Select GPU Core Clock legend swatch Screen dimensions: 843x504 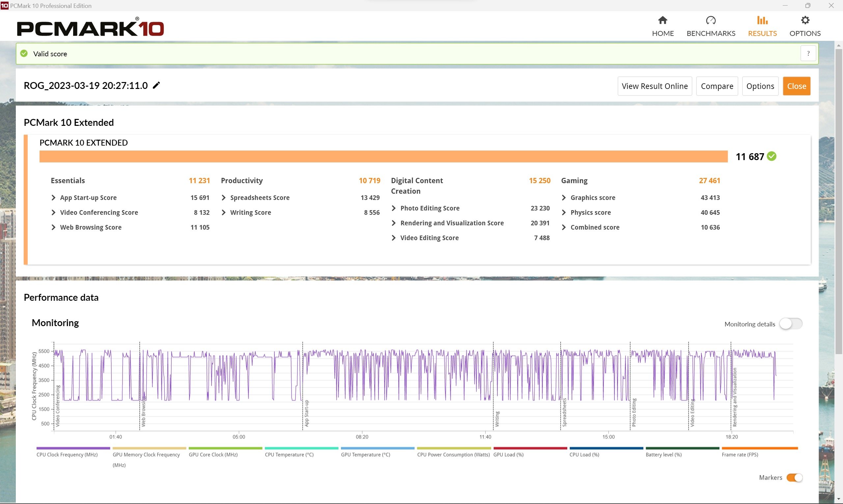pyautogui.click(x=226, y=448)
